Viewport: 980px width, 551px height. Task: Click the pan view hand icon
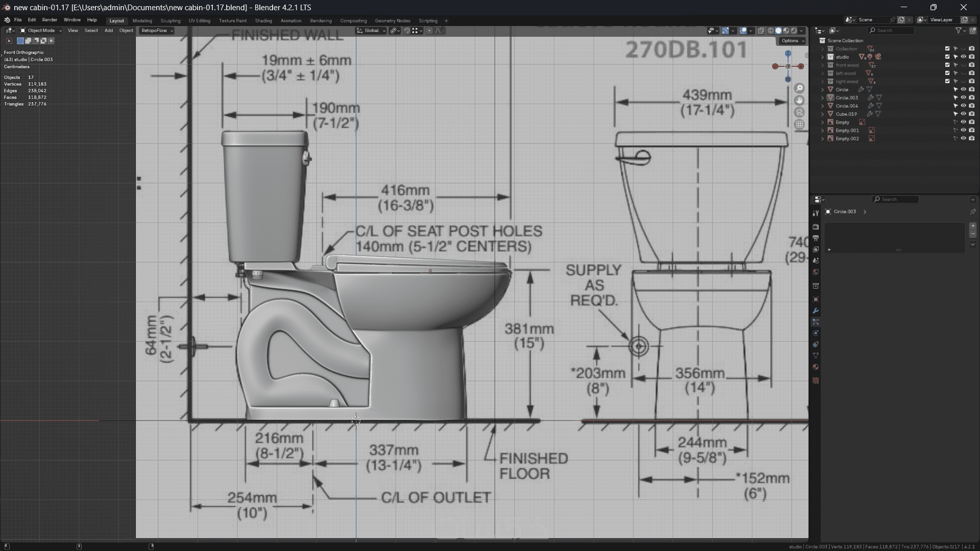click(x=799, y=101)
